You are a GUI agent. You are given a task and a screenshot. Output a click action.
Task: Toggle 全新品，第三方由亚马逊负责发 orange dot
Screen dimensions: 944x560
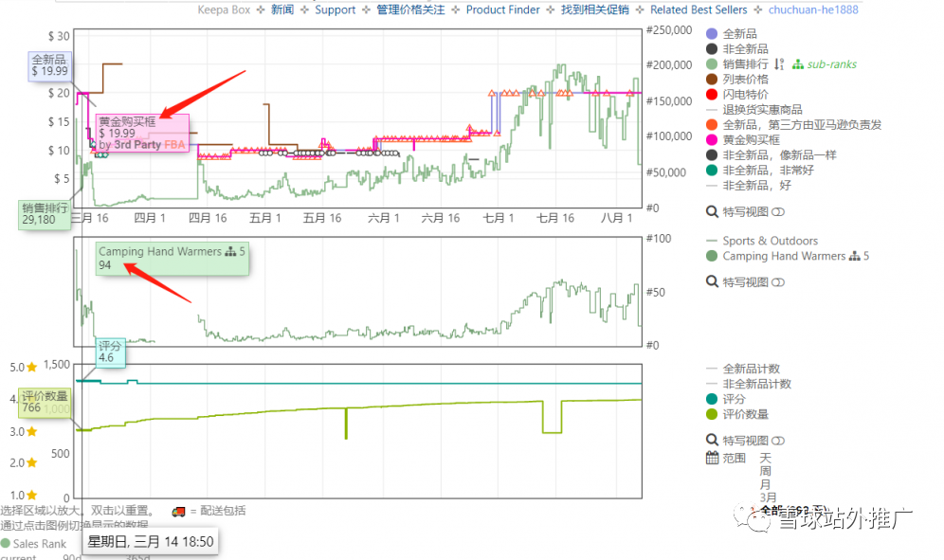(x=712, y=125)
